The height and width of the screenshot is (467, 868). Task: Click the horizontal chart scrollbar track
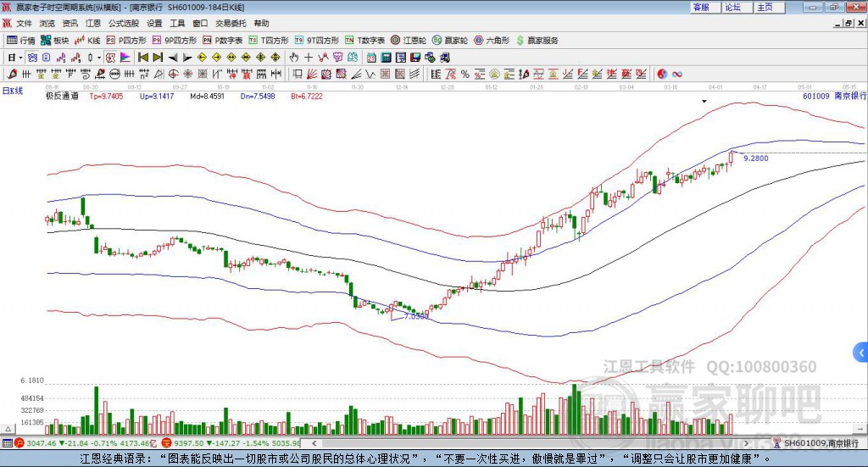coord(530,442)
